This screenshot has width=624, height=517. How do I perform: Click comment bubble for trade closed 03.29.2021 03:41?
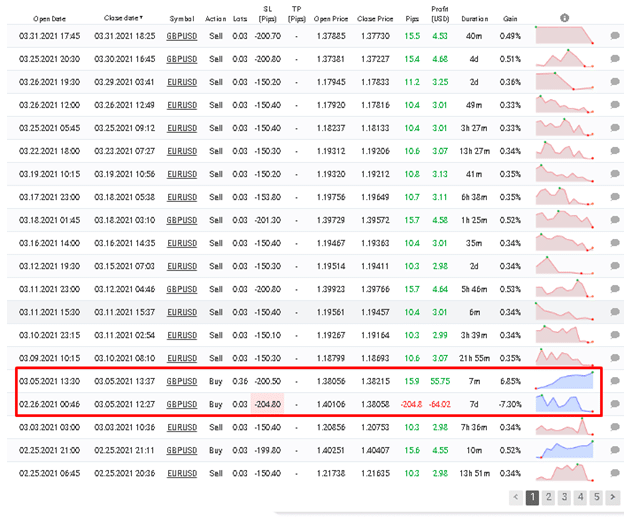click(x=614, y=82)
